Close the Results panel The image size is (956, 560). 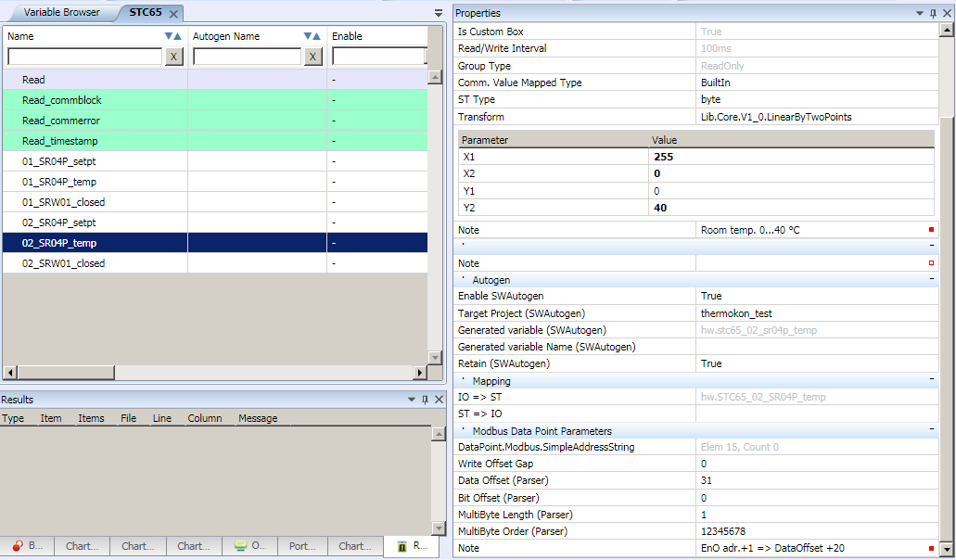pyautogui.click(x=439, y=400)
